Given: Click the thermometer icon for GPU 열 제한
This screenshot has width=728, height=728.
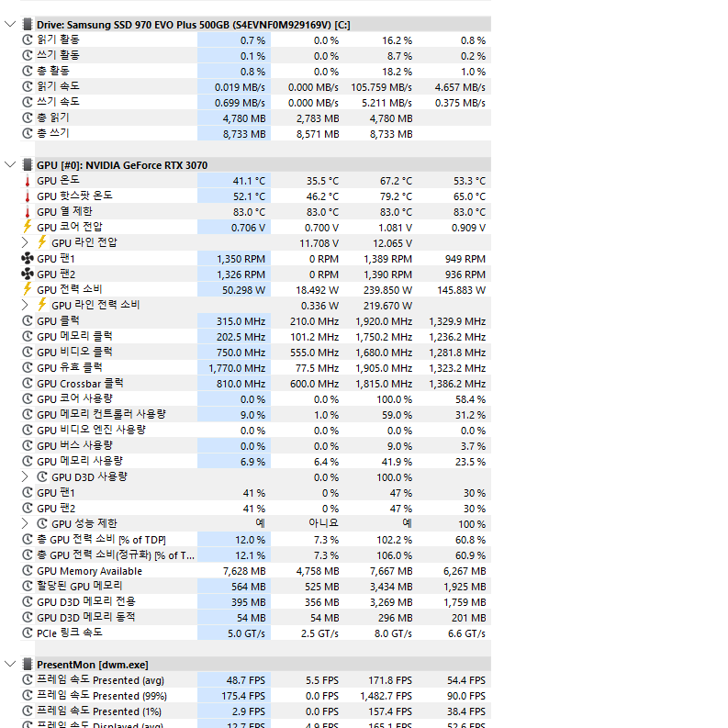Looking at the screenshot, I should pos(28,212).
